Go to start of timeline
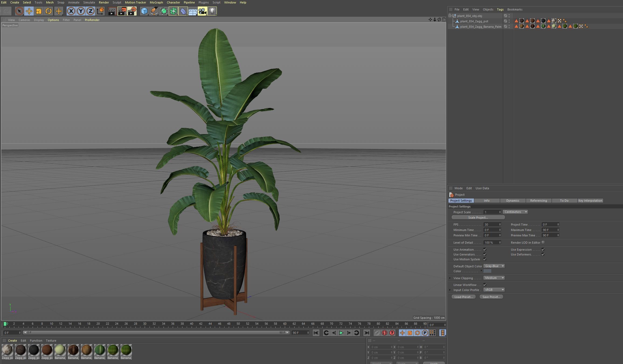 pyautogui.click(x=316, y=333)
